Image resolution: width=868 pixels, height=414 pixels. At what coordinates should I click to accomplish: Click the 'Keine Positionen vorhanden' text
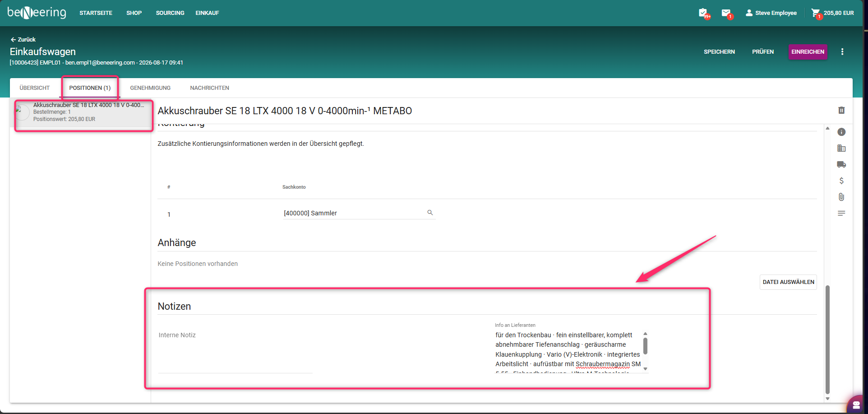(x=198, y=264)
